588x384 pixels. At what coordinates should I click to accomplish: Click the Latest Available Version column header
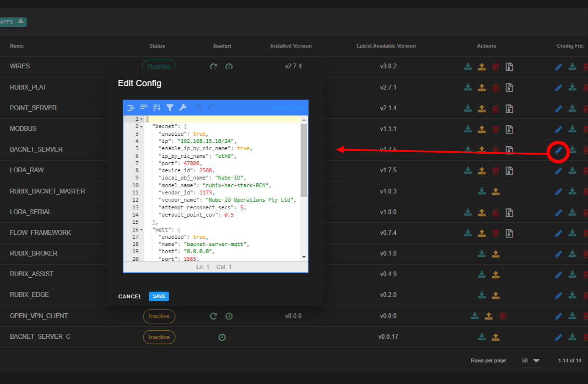click(386, 46)
